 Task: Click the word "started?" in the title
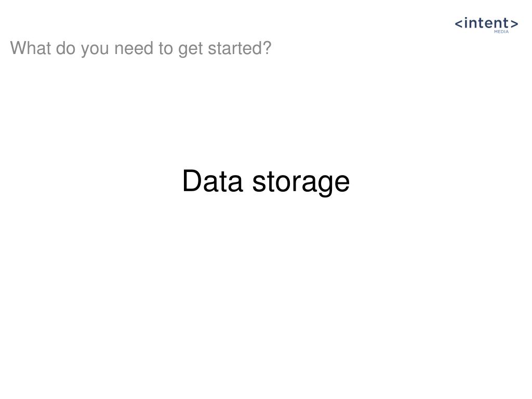tap(240, 48)
